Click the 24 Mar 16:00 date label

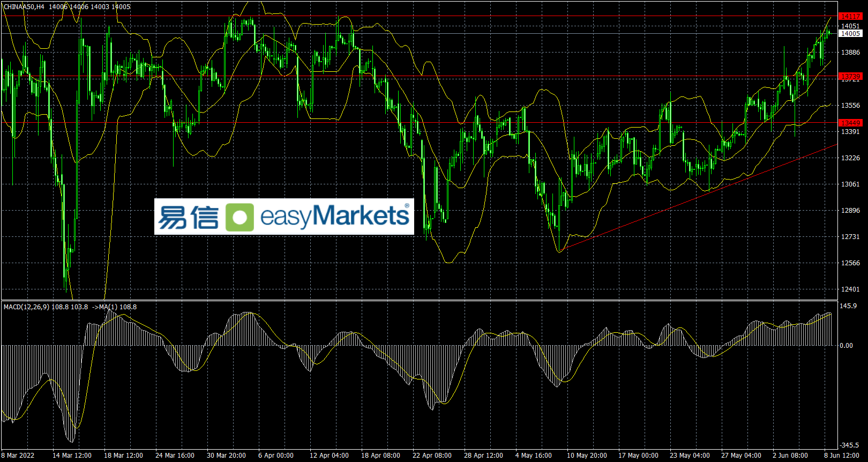coord(175,456)
